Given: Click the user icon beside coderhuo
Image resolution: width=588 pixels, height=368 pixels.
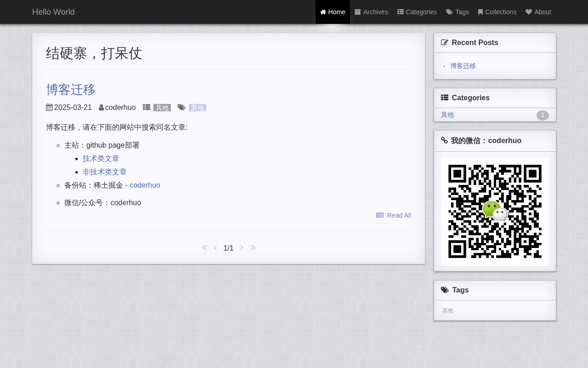Looking at the screenshot, I should (101, 108).
